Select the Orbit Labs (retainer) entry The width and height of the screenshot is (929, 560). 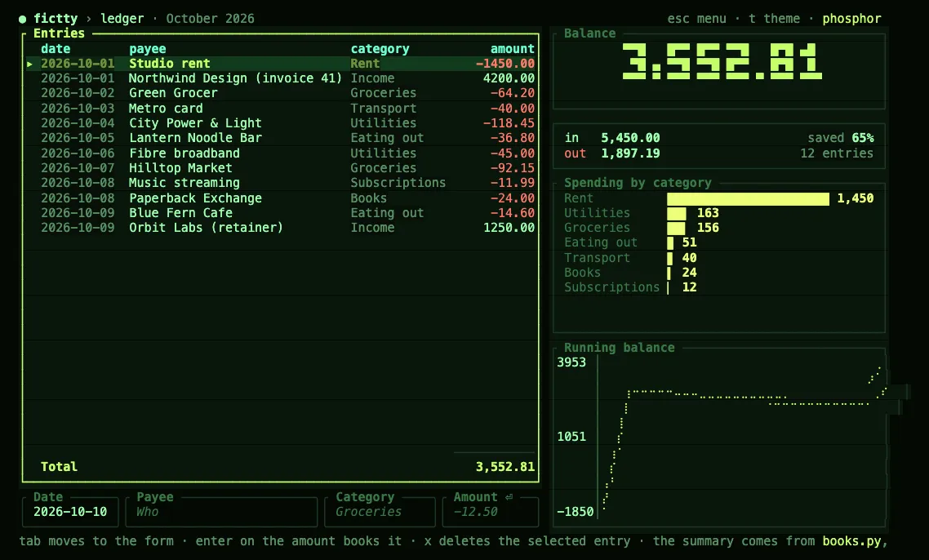click(x=280, y=228)
